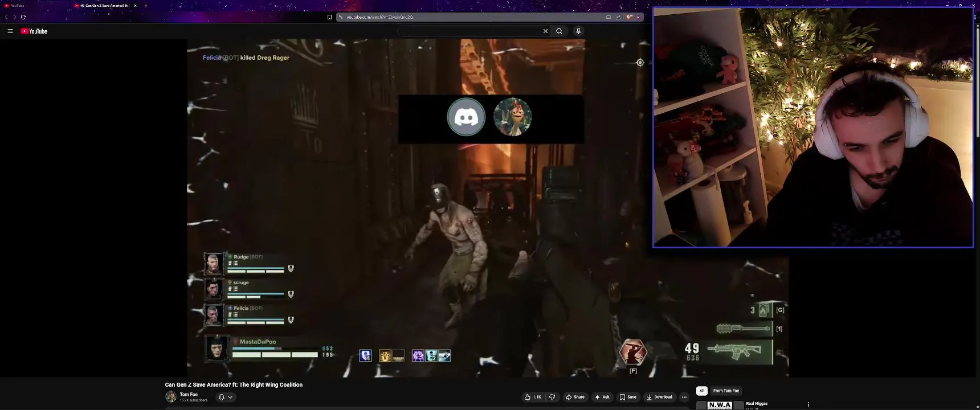
Task: Click the ammo counter showing 49
Action: coord(692,348)
